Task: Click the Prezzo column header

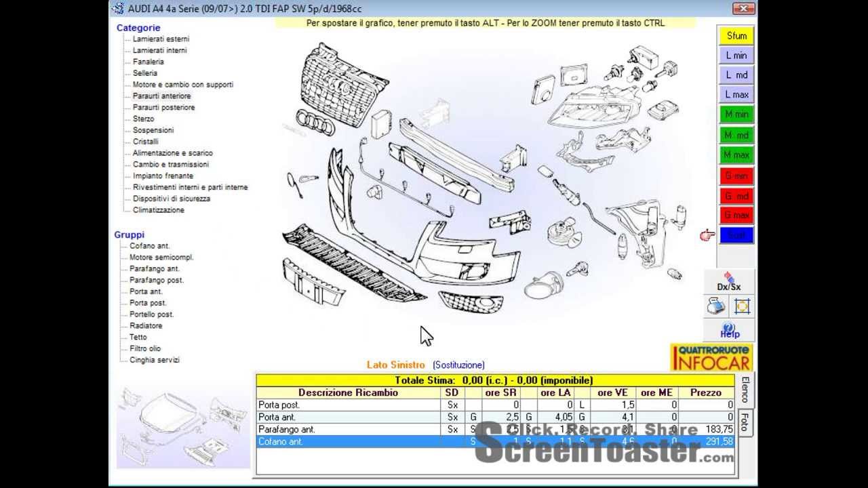Action: pos(705,392)
